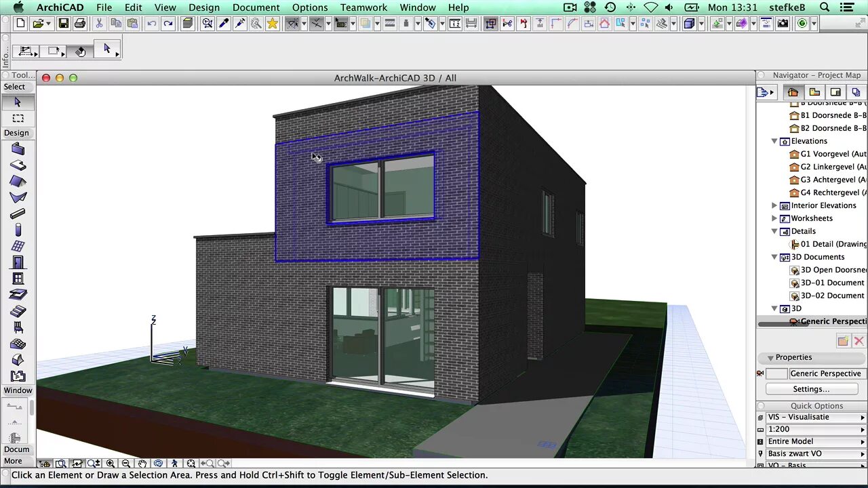Viewport: 868px width, 488px height.
Task: Collapse the Properties panel triangle
Action: 770,358
